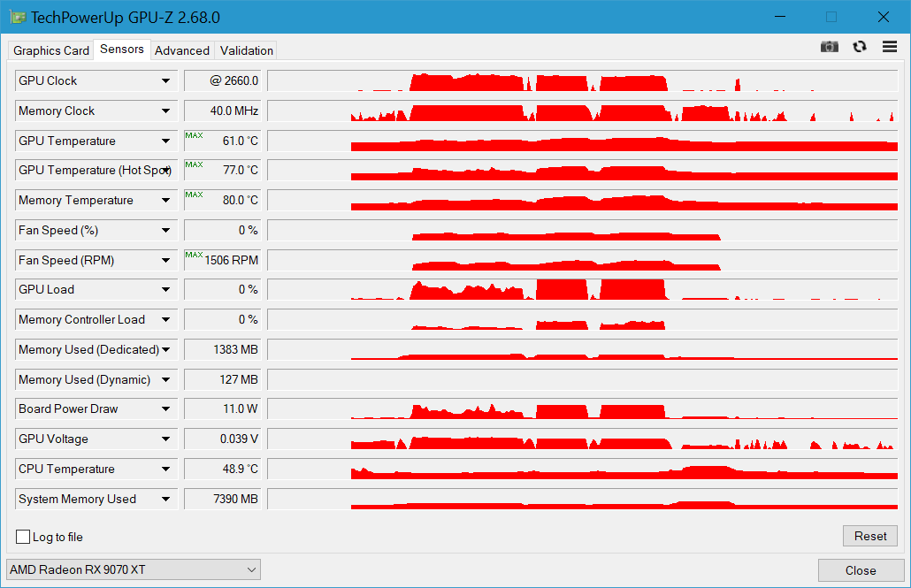Go to the Validation tab
Viewport: 911px width, 588px height.
(x=247, y=50)
